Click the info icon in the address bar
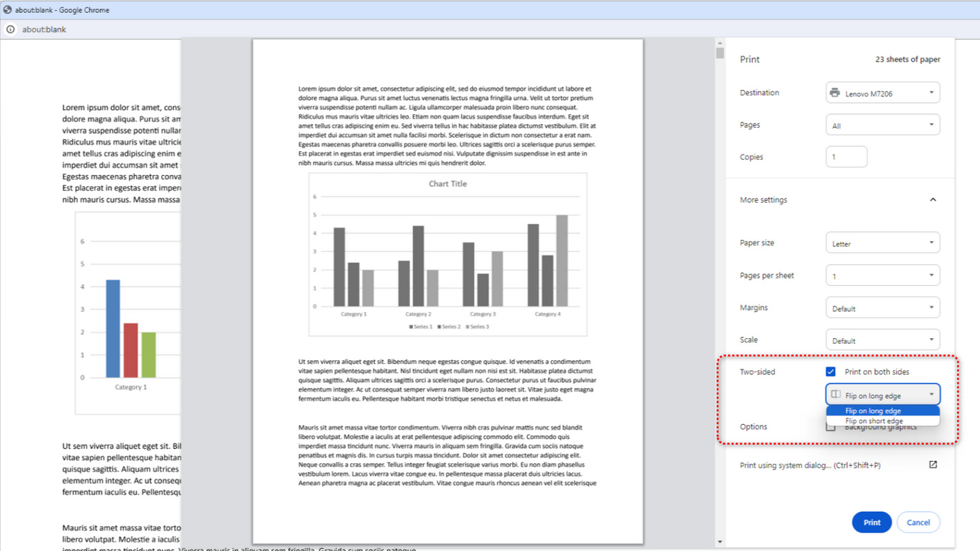The height and width of the screenshot is (551, 980). coord(11,29)
